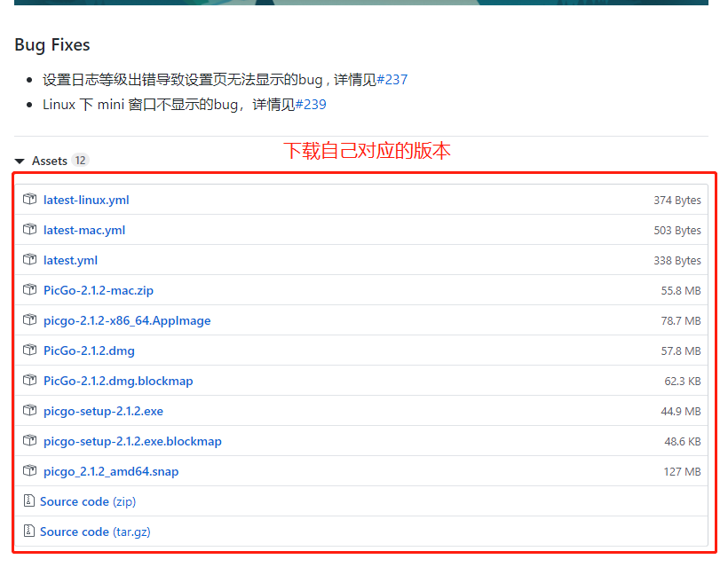
Task: Click package icon beside PicGo-2.1.2.dmg.blockmap
Action: (29, 380)
